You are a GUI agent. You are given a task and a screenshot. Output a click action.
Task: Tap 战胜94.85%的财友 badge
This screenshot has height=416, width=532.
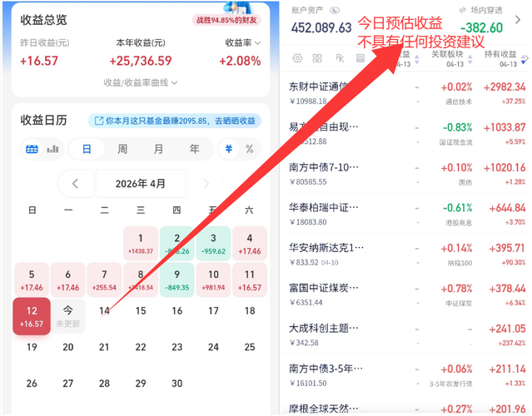point(226,20)
